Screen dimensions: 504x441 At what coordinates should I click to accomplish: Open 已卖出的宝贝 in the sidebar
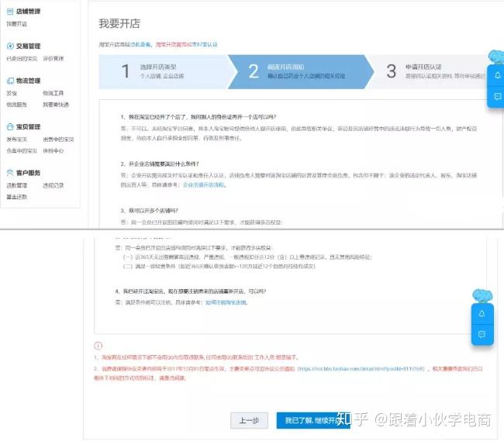click(22, 58)
